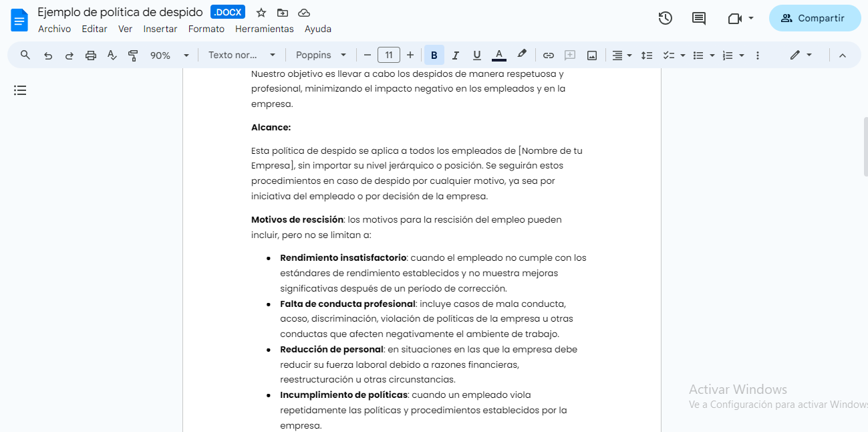868x432 pixels.
Task: Open the comment history panel
Action: (698, 18)
